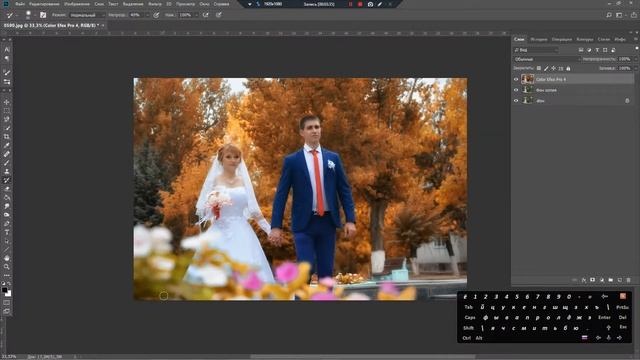Open the tool preset picker
The height and width of the screenshot is (360, 640).
pos(11,15)
